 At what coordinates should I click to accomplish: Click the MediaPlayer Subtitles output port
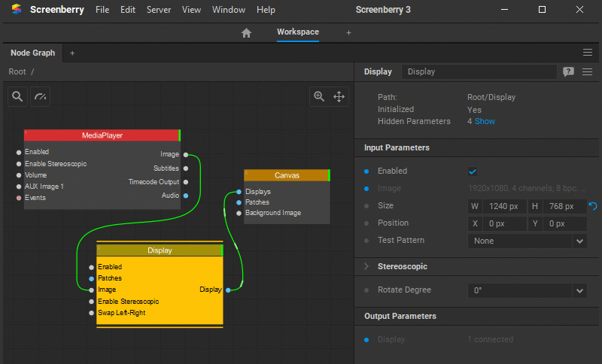186,168
